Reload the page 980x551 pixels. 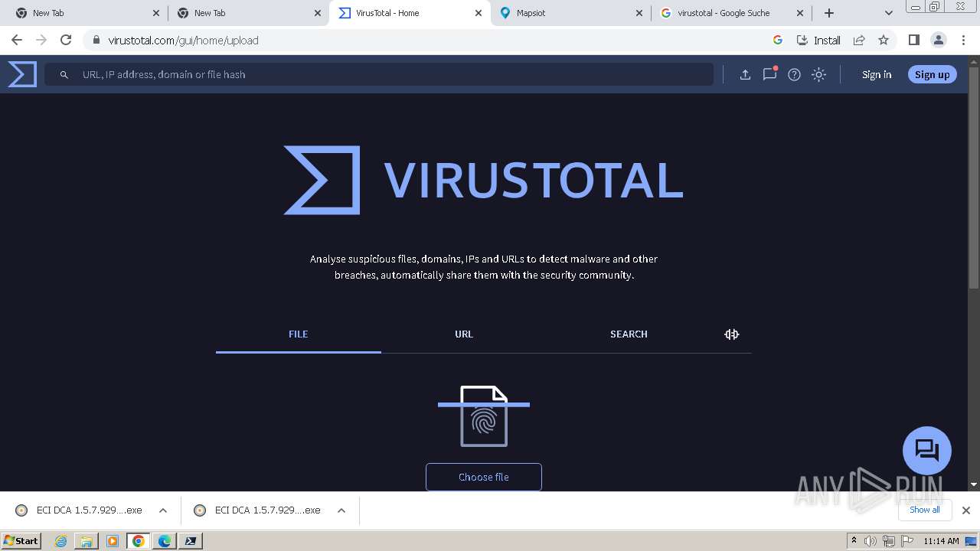click(66, 40)
